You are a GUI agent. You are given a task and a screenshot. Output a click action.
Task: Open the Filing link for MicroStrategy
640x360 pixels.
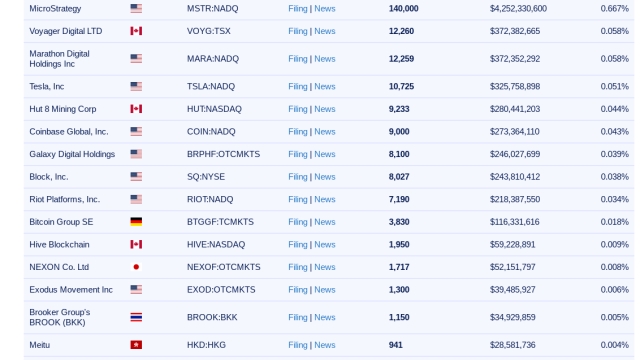(x=298, y=9)
